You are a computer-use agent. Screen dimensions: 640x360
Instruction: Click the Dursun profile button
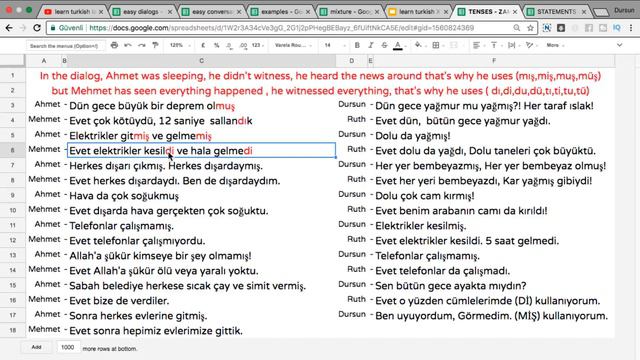624,10
